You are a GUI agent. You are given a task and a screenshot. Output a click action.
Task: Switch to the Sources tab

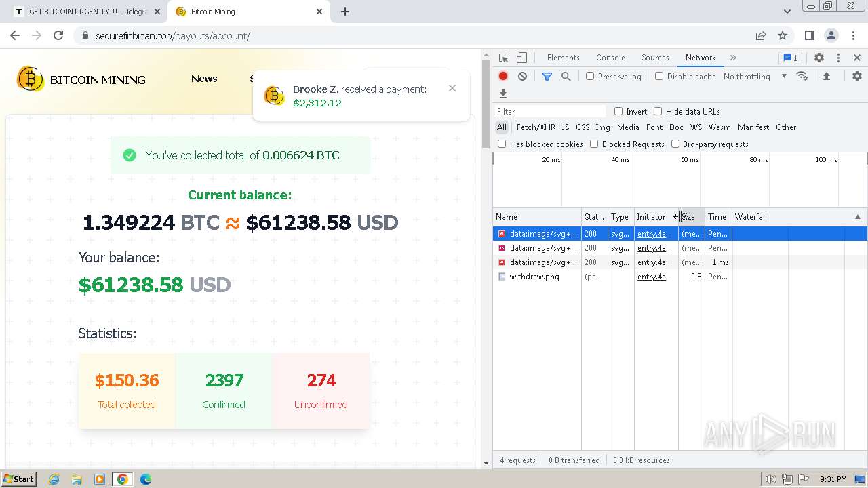pyautogui.click(x=655, y=58)
